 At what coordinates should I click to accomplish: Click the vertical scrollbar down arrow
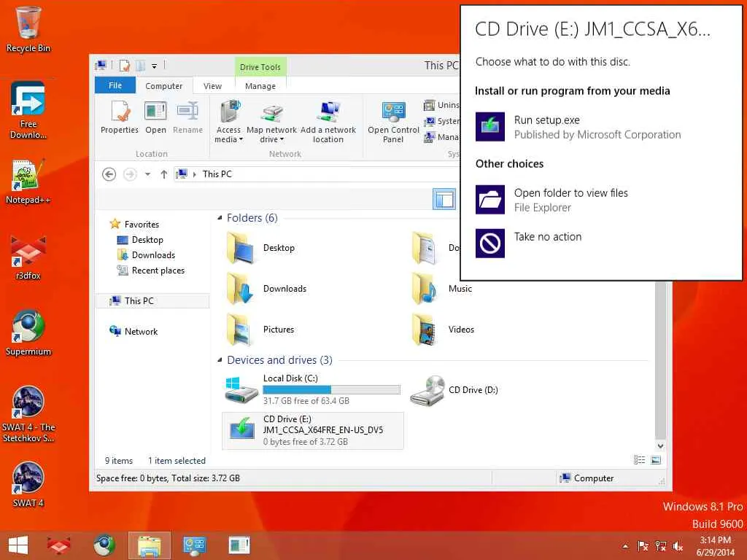tap(660, 446)
